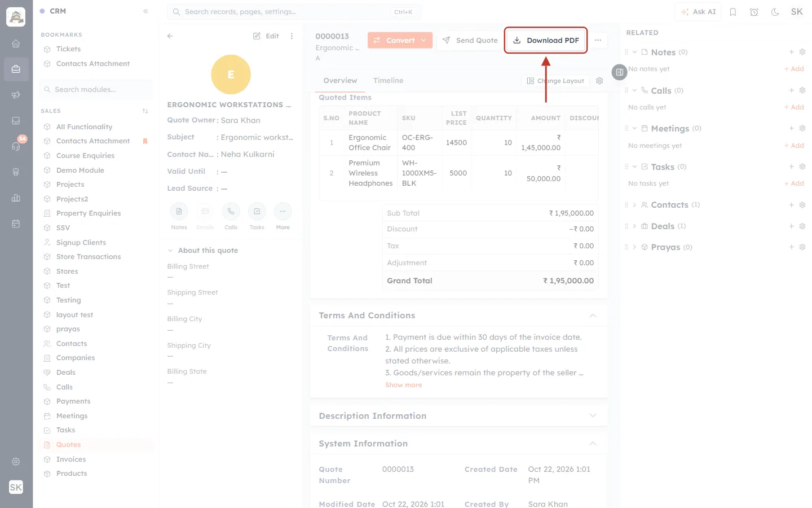The image size is (812, 508).
Task: Click the Calls quick action icon
Action: 231,211
